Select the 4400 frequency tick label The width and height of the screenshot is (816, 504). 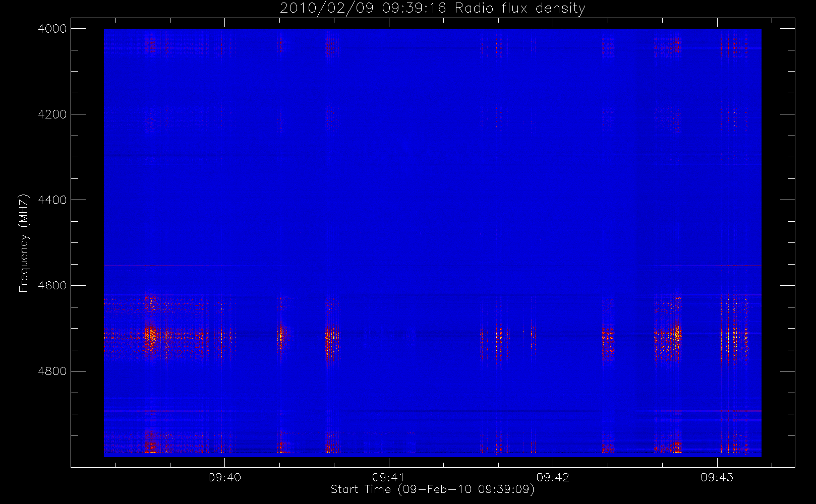click(52, 200)
